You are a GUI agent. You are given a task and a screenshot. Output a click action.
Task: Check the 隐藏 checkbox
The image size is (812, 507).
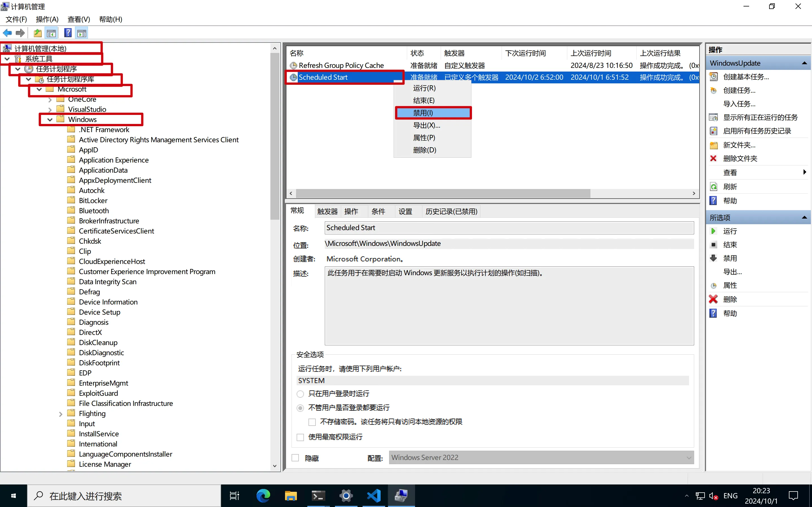[295, 458]
